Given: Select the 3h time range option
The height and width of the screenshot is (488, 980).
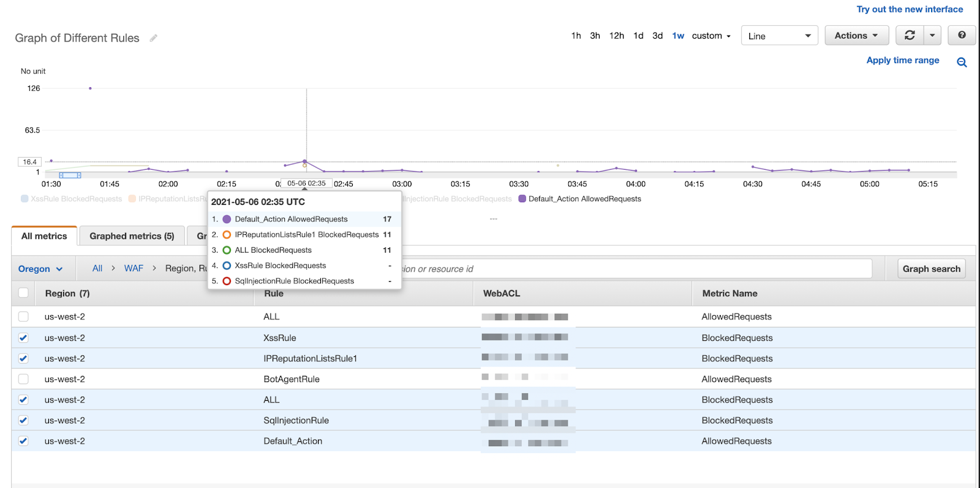Looking at the screenshot, I should 595,36.
